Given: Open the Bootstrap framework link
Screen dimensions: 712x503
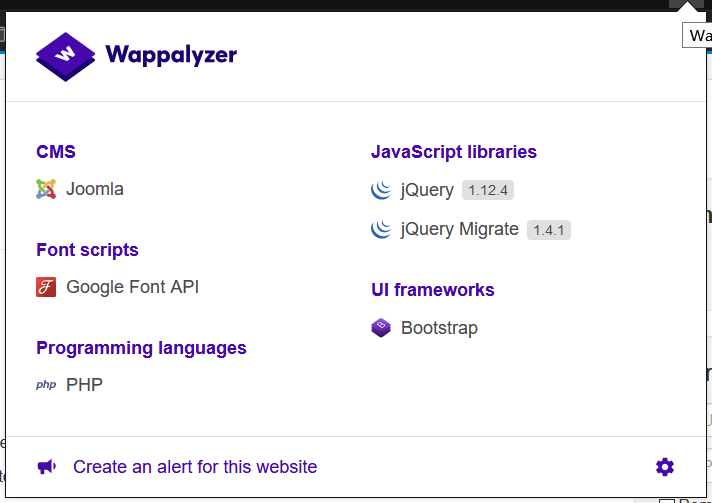Looking at the screenshot, I should pos(439,328).
